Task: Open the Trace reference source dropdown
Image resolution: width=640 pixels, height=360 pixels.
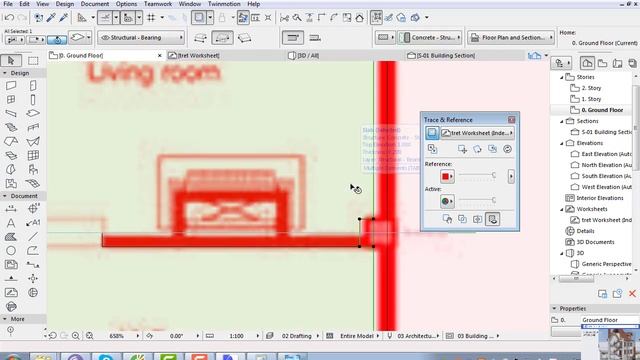Action: [x=477, y=133]
